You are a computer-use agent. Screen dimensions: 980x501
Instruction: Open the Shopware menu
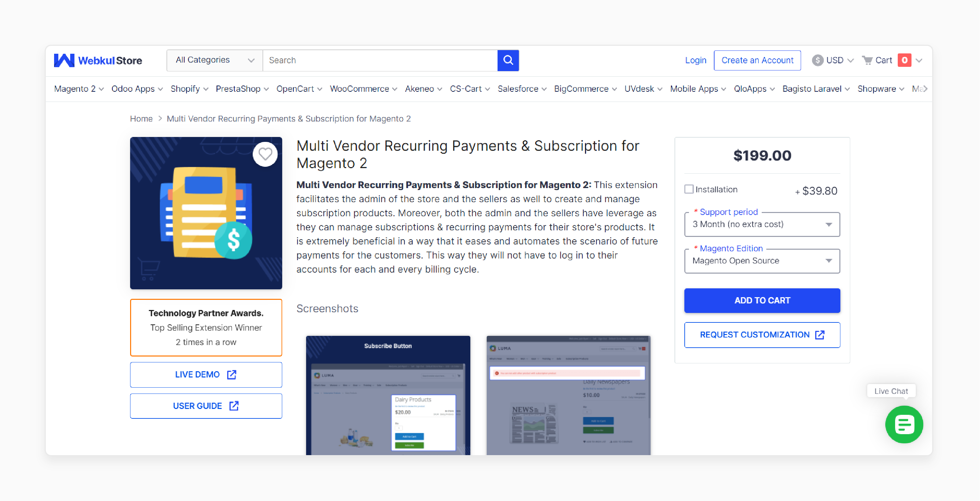[x=881, y=89]
